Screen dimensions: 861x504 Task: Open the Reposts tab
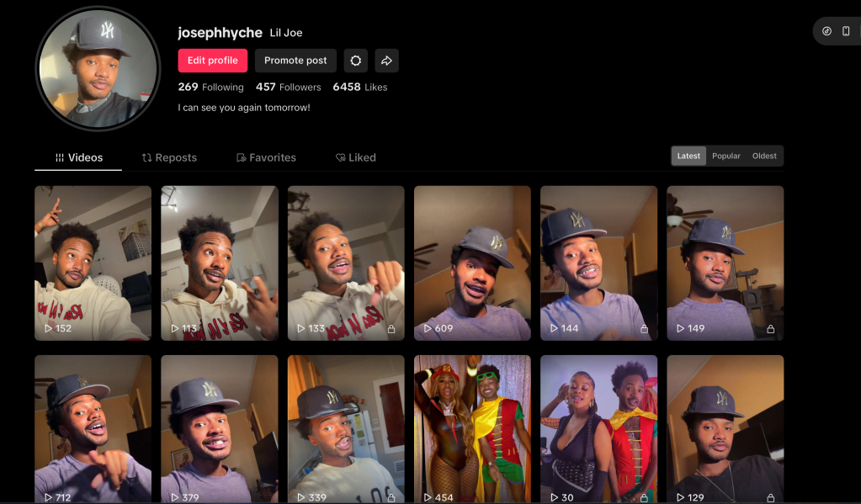pos(169,157)
